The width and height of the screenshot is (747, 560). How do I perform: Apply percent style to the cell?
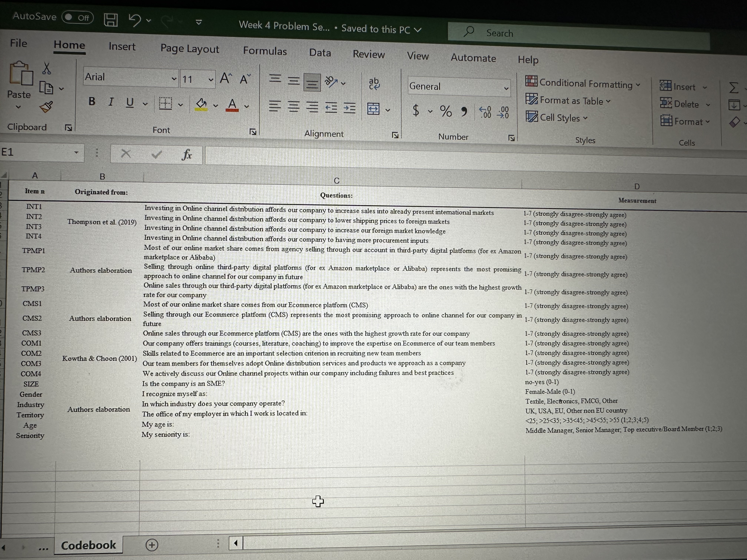coord(446,111)
